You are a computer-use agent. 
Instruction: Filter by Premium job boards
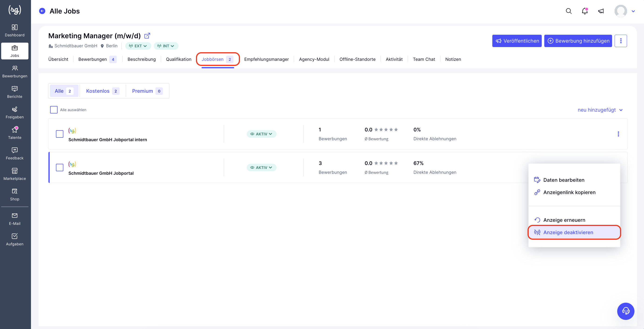[x=147, y=91]
